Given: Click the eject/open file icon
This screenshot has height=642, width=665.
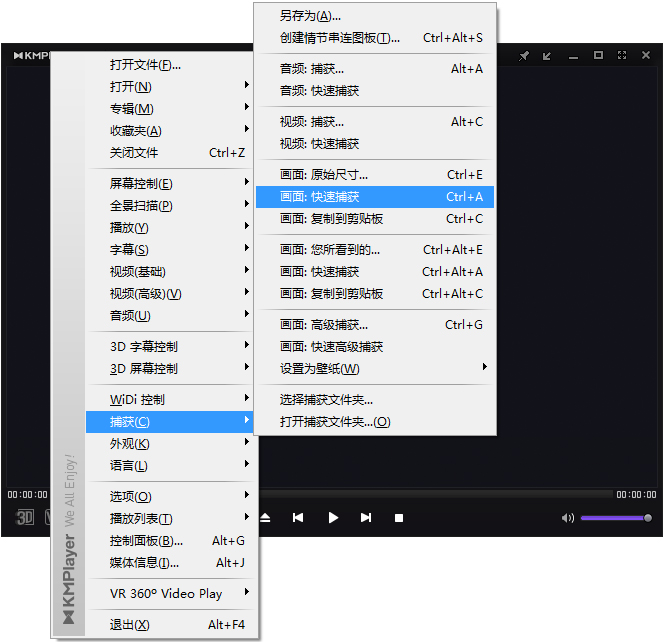Looking at the screenshot, I should pyautogui.click(x=265, y=518).
